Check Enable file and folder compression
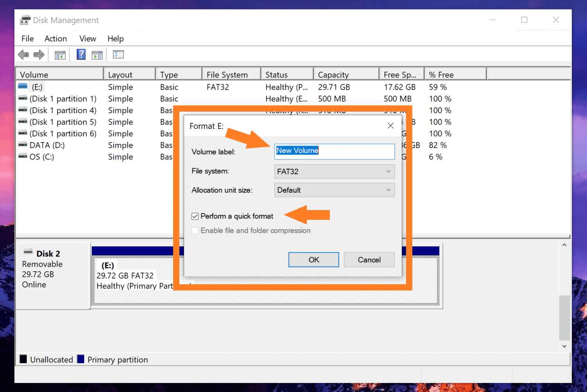This screenshot has height=392, width=587. coord(195,230)
